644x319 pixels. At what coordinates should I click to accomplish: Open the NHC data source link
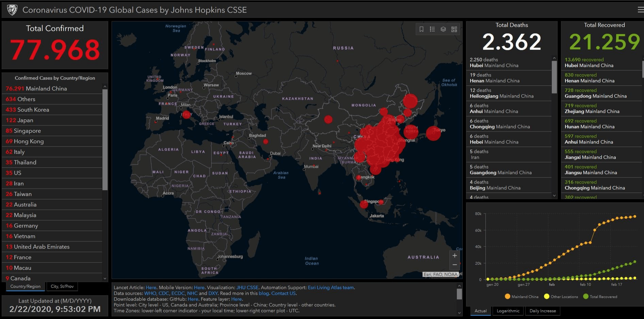(x=192, y=293)
